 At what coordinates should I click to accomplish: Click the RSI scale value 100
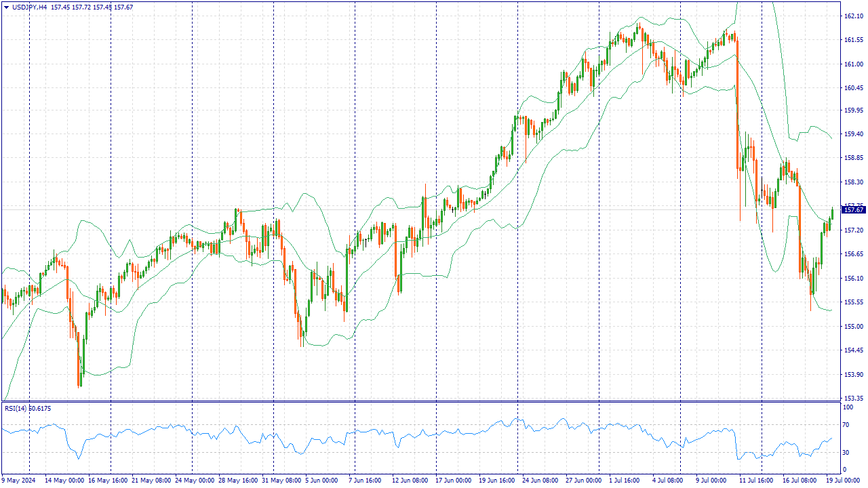coord(848,407)
